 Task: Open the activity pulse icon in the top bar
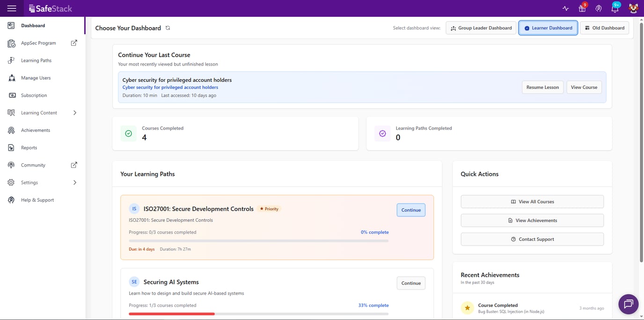pos(565,8)
